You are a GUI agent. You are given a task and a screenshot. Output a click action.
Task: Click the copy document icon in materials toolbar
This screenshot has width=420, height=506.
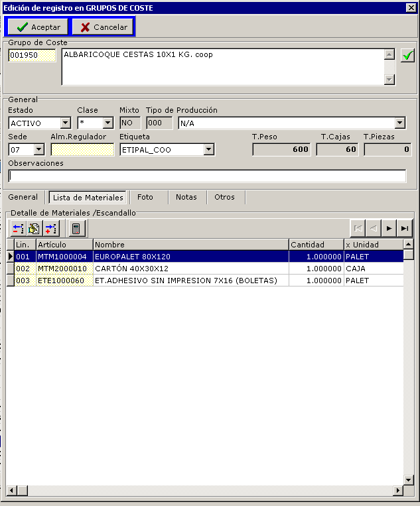coord(35,229)
